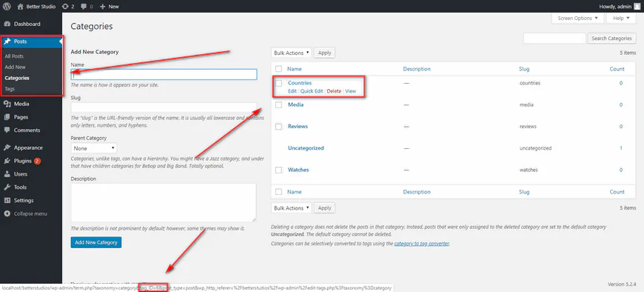Click into the Description text area
The width and height of the screenshot is (644, 292).
pyautogui.click(x=164, y=203)
